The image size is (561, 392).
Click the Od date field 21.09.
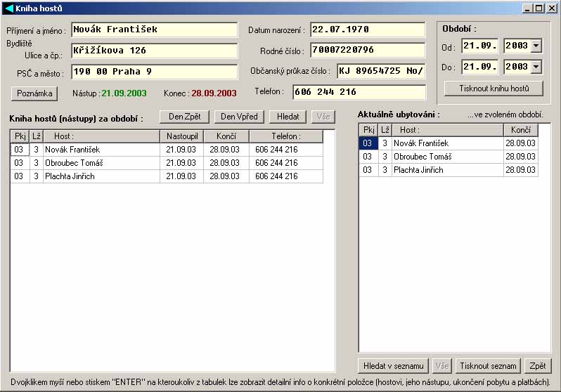coord(479,46)
